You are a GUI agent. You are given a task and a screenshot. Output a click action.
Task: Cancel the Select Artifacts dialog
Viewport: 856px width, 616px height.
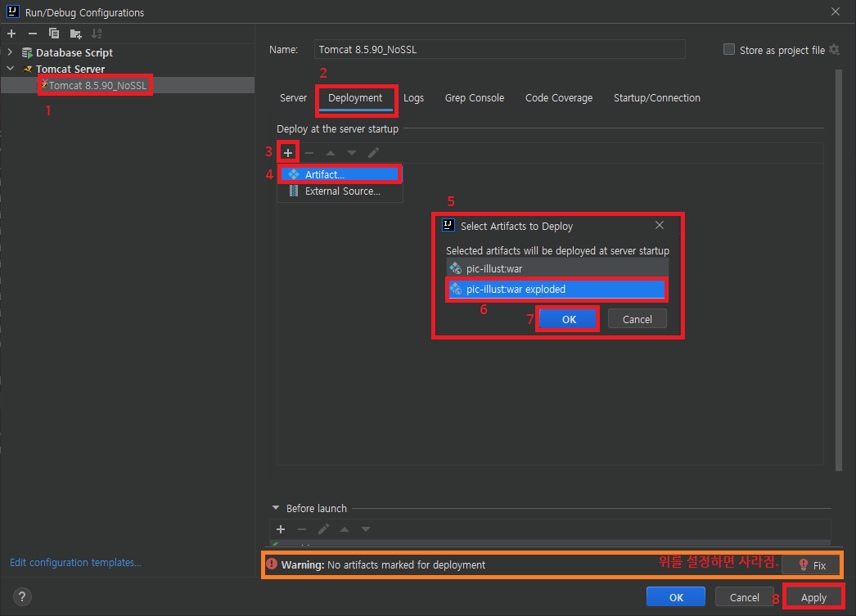click(x=637, y=319)
